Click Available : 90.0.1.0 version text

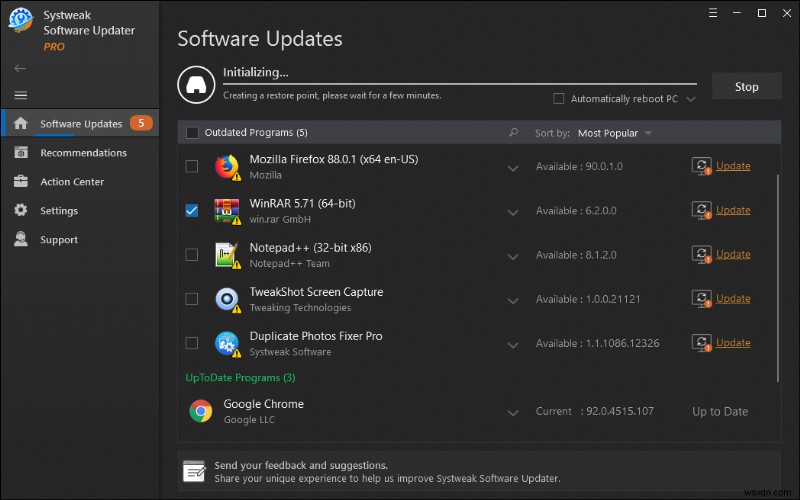point(579,166)
